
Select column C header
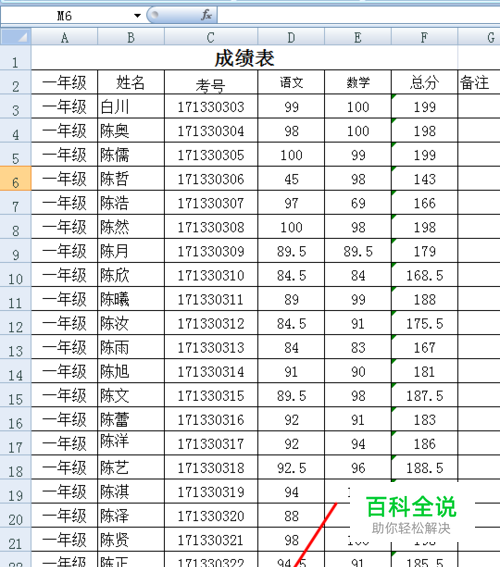pyautogui.click(x=211, y=37)
